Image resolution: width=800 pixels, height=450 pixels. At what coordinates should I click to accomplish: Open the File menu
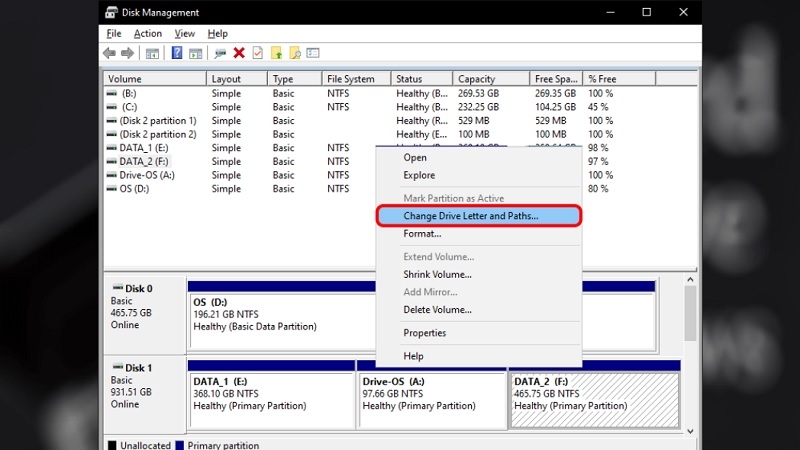tap(114, 34)
